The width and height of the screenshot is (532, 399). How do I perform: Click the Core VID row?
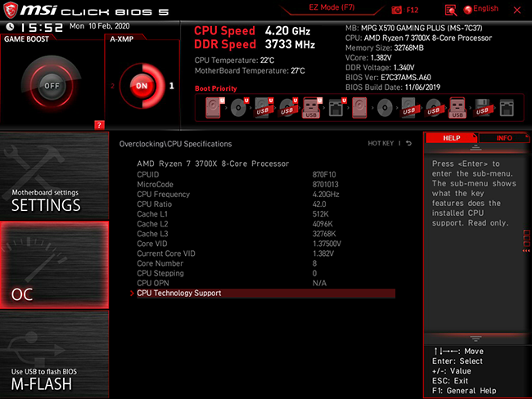266,244
